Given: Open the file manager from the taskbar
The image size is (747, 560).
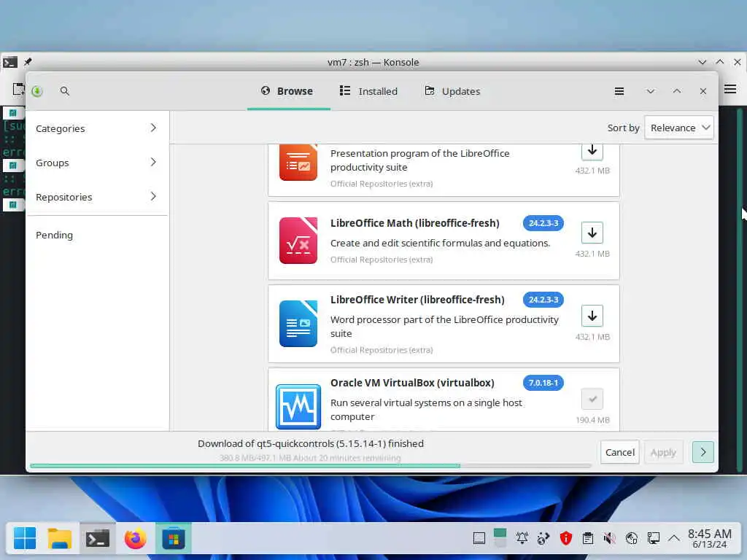Looking at the screenshot, I should tap(60, 539).
